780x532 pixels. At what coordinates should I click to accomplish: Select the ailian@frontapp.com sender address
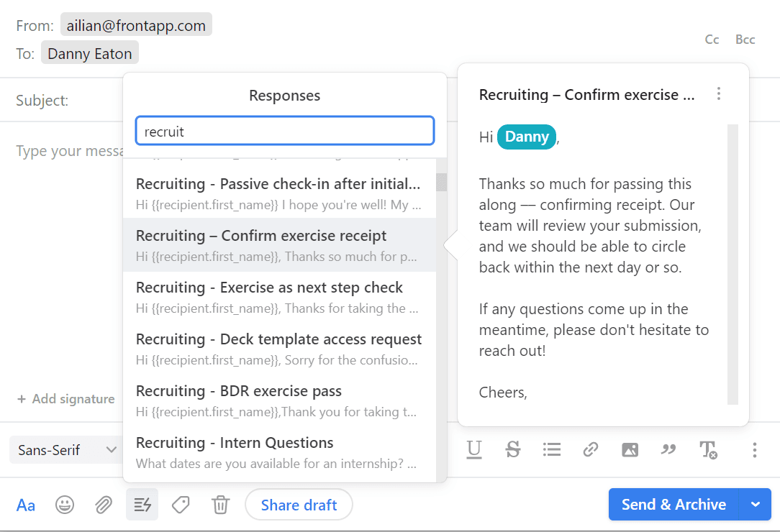136,25
